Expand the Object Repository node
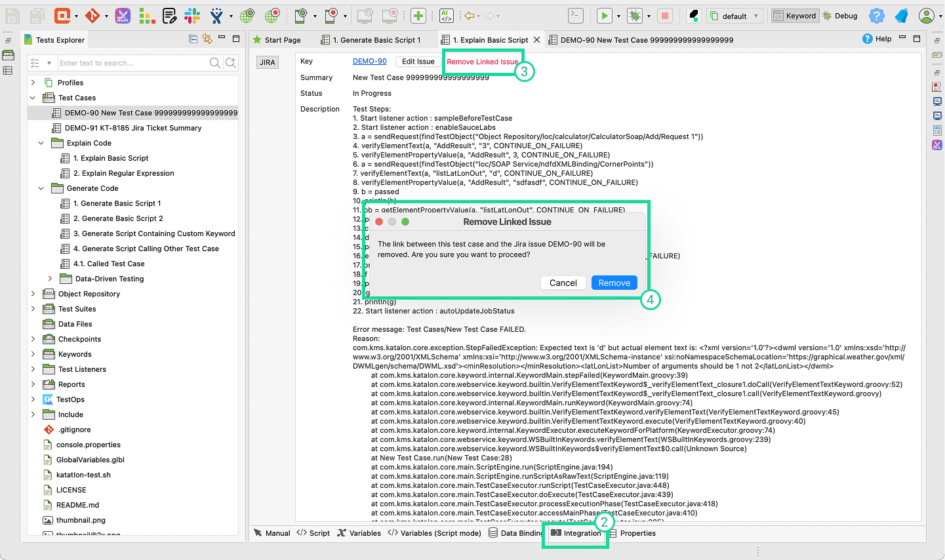This screenshot has height=560, width=945. [x=33, y=294]
